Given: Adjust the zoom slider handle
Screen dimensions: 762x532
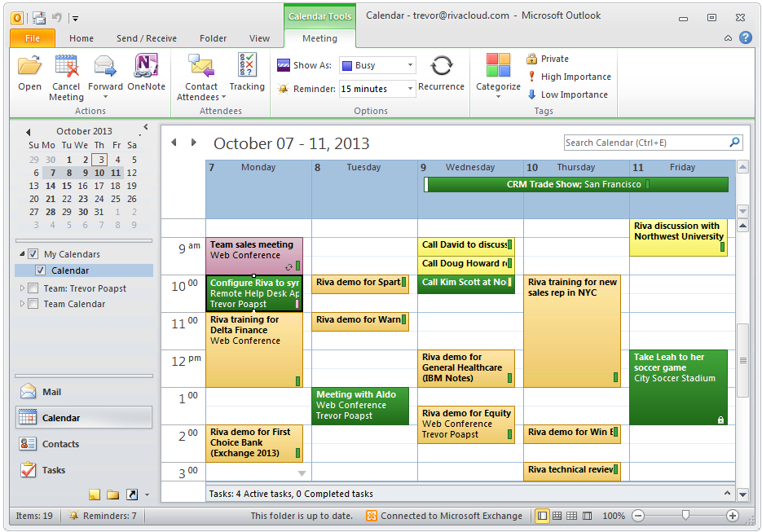Looking at the screenshot, I should pos(685,516).
